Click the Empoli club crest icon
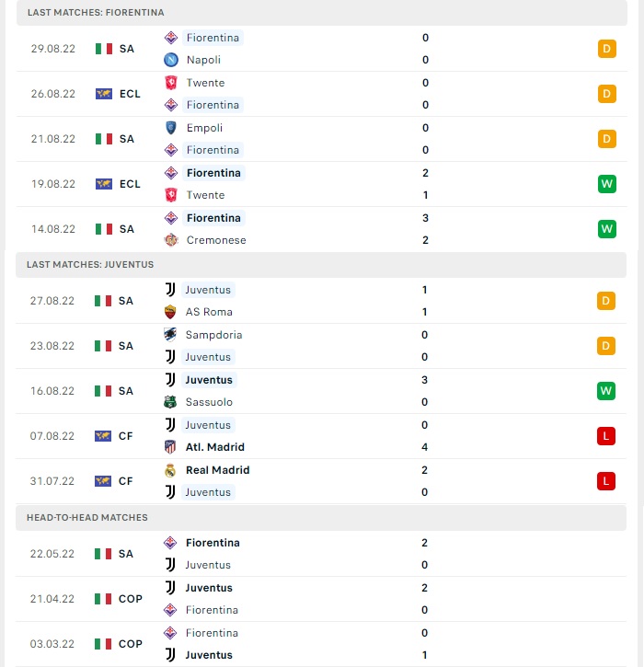This screenshot has width=644, height=667. pos(171,128)
